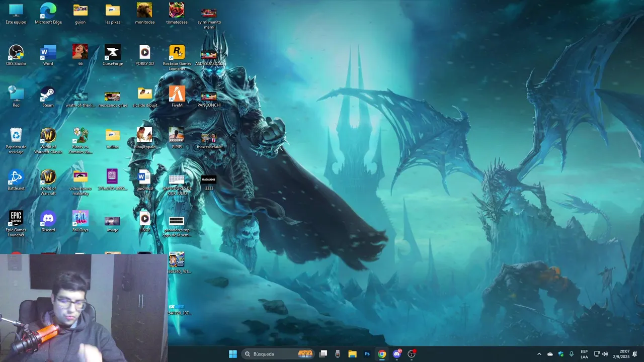Select the Rockstar Games Launcher icon

click(x=177, y=57)
